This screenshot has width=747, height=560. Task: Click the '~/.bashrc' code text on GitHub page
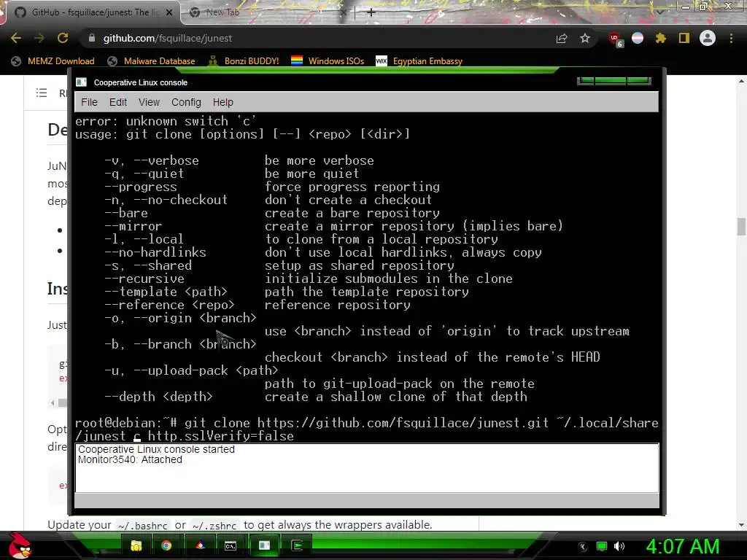click(143, 526)
